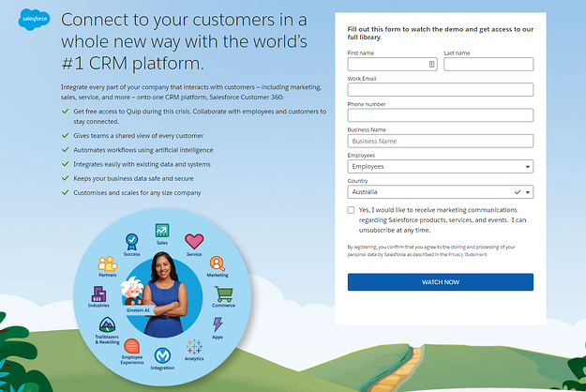Expand the Country dropdown showing Australia
This screenshot has height=392, width=586.
coord(441,191)
